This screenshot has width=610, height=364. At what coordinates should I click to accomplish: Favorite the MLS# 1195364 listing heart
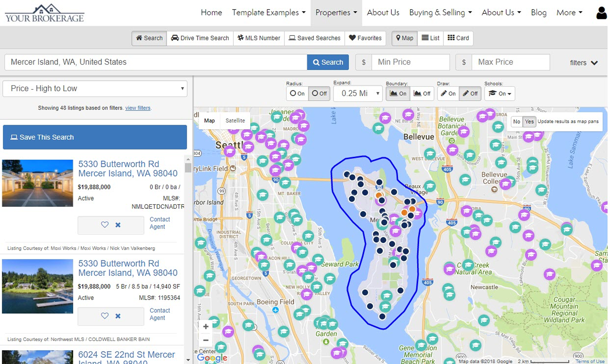tap(105, 316)
